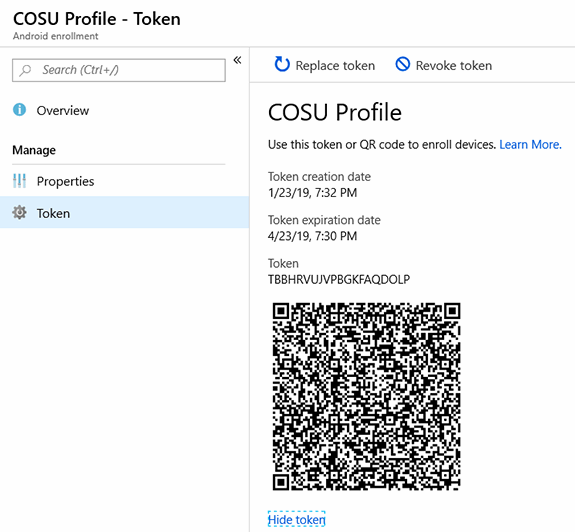Viewport: 575px width, 532px height.
Task: Collapse the sidebar with double chevron
Action: [x=237, y=60]
